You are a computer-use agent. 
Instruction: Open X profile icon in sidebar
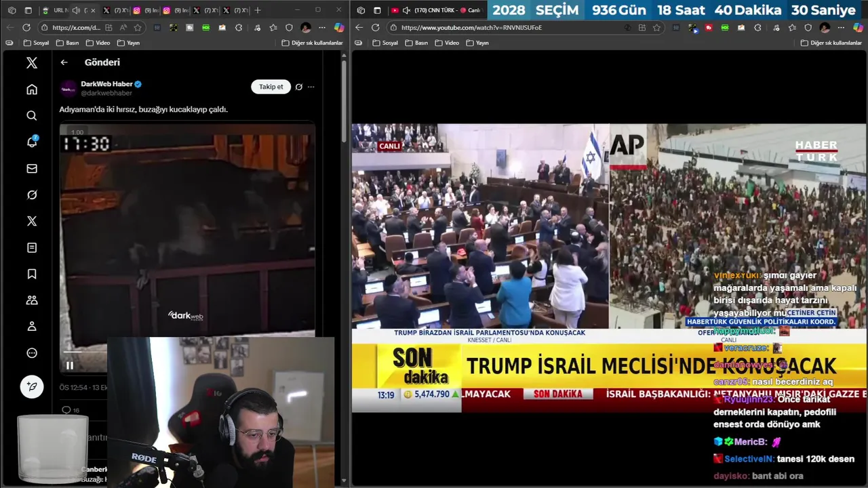(32, 327)
